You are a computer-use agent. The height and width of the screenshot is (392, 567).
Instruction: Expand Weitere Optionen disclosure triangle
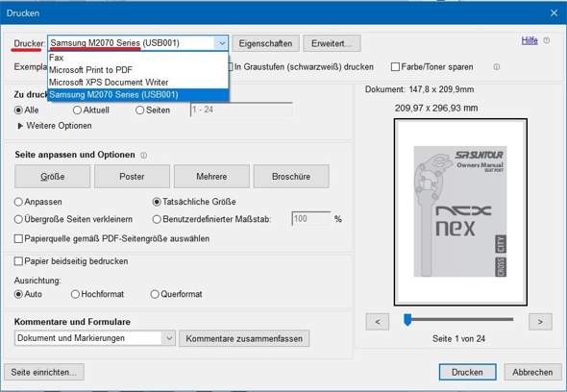point(20,126)
